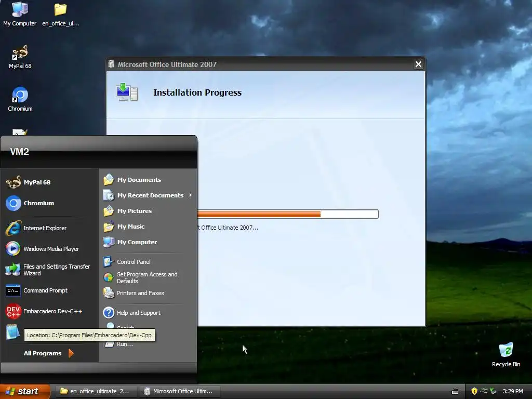This screenshot has height=399, width=532.
Task: Click the keyboard icon in taskbar
Action: [x=455, y=392]
